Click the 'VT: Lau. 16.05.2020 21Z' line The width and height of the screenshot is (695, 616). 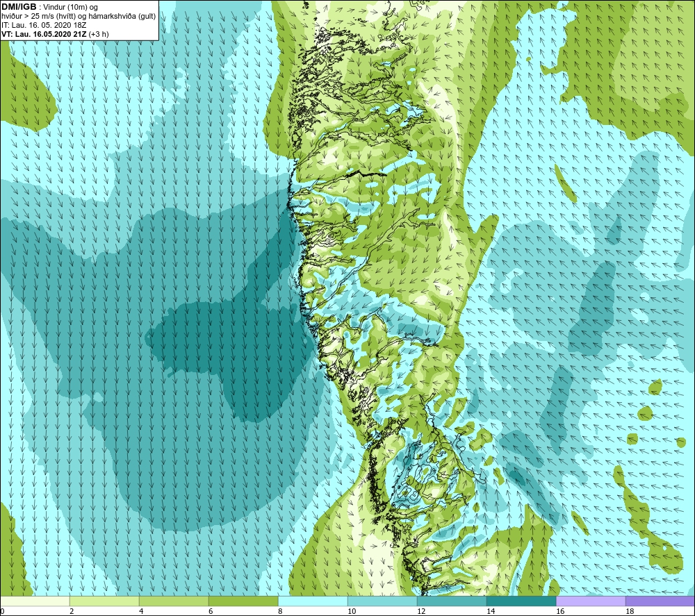(44, 34)
